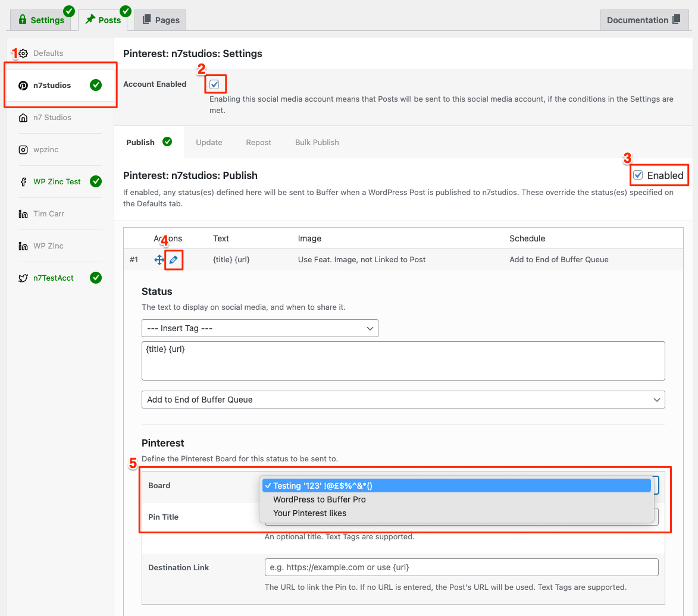The width and height of the screenshot is (698, 616).
Task: Switch to the Publish sub-tab
Action: [x=149, y=142]
